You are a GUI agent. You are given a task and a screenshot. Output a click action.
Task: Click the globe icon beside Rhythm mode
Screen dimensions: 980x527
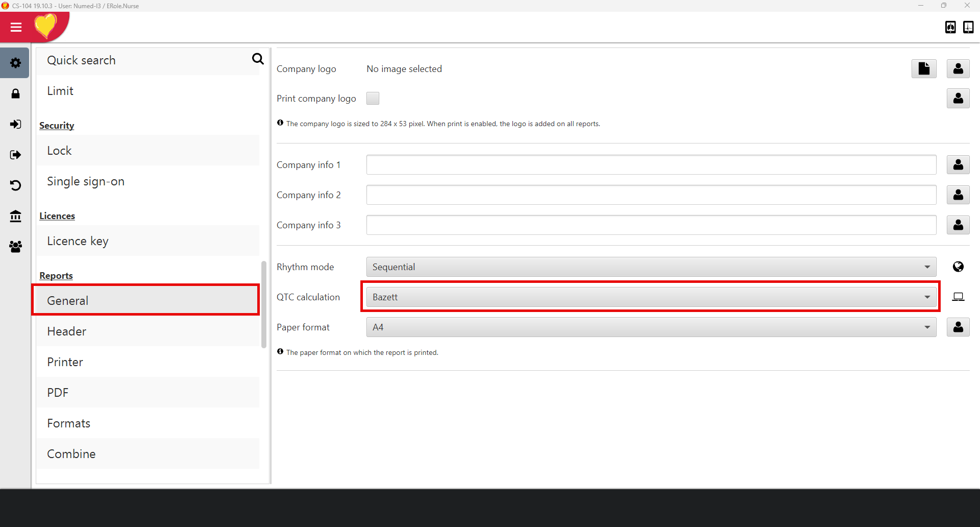(x=958, y=267)
